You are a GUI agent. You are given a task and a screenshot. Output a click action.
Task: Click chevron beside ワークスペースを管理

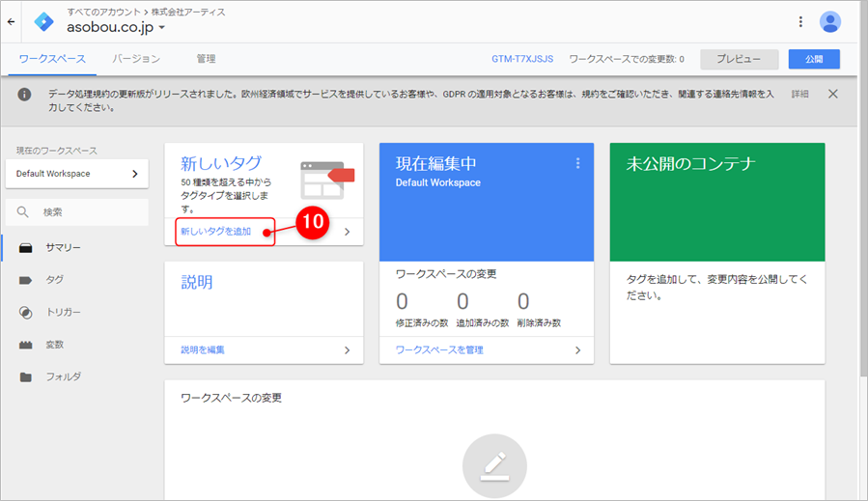[577, 349]
